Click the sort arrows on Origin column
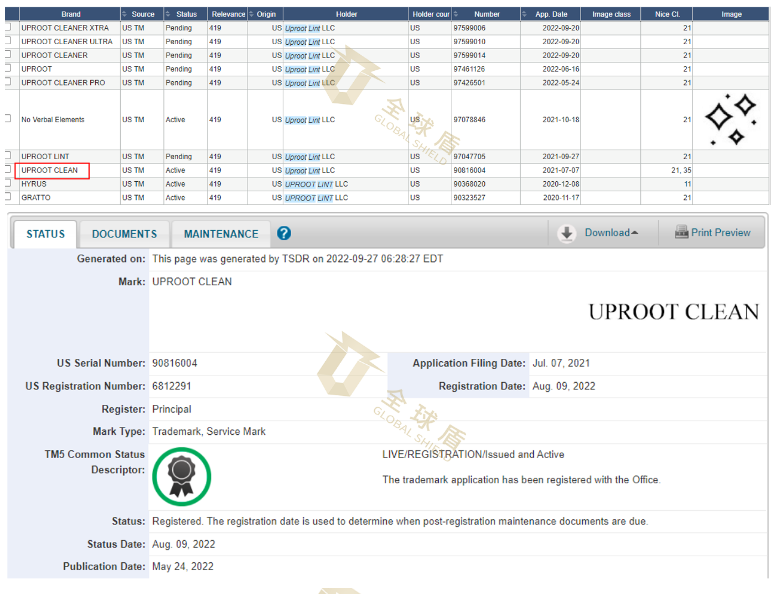This screenshot has height=594, width=775. pyautogui.click(x=252, y=14)
